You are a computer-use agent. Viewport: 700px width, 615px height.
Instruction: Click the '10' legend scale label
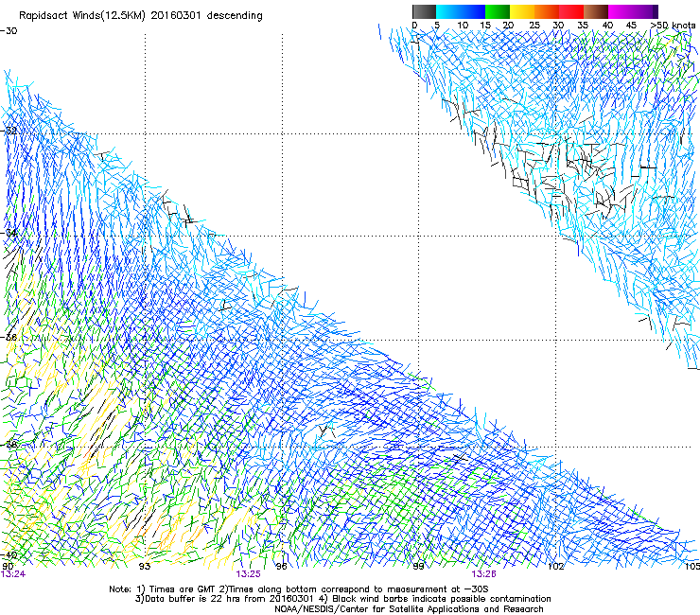[463, 25]
